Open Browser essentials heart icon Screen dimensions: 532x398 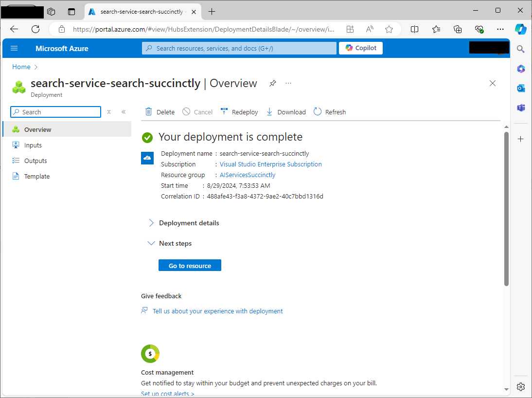[479, 29]
